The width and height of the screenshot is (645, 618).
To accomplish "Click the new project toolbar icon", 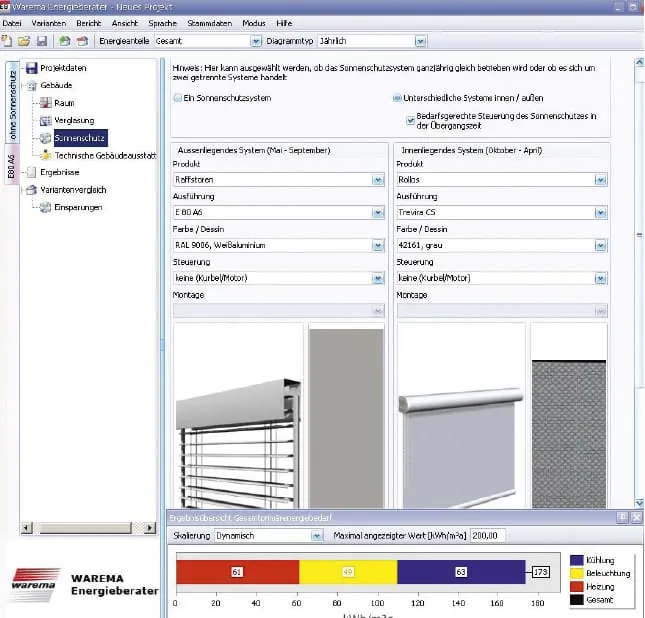I will (7, 41).
